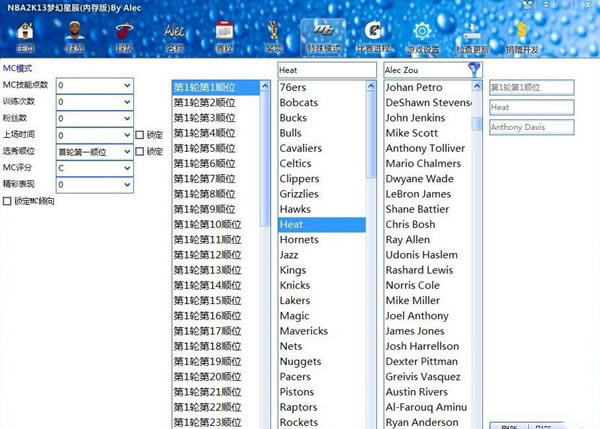Select Lakers in the team list
Screen dimensions: 600x429
(x=295, y=301)
